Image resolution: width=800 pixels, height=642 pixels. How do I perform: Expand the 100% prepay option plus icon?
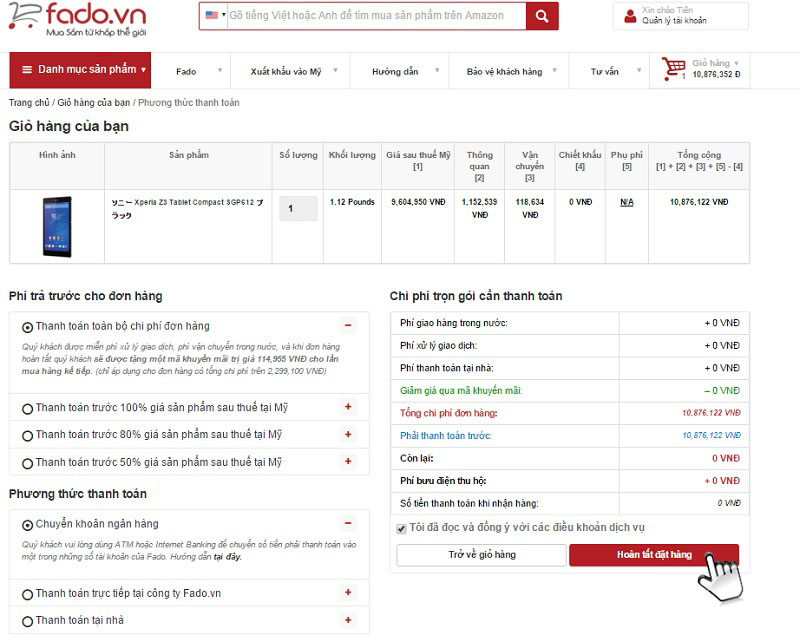(x=348, y=407)
